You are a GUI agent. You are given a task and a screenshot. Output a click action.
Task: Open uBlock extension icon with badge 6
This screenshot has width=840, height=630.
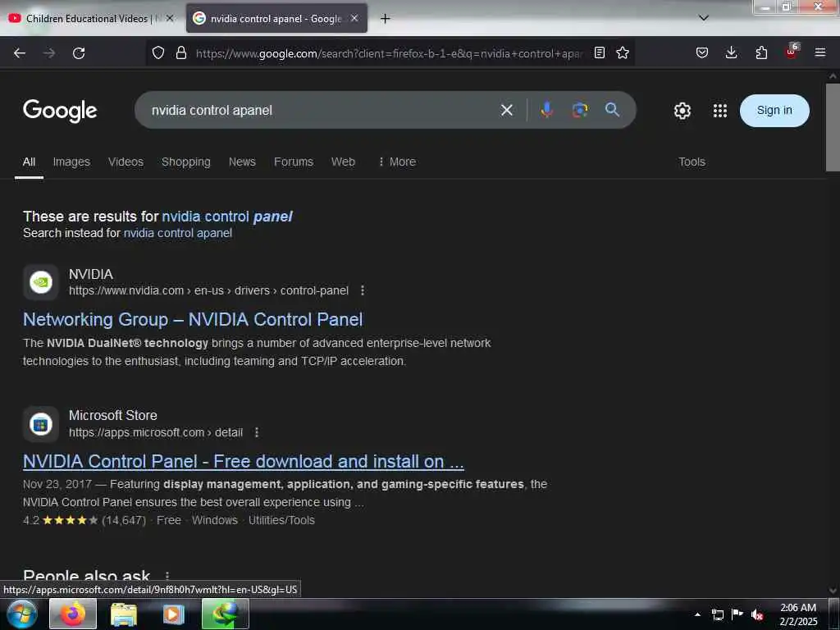pyautogui.click(x=792, y=52)
